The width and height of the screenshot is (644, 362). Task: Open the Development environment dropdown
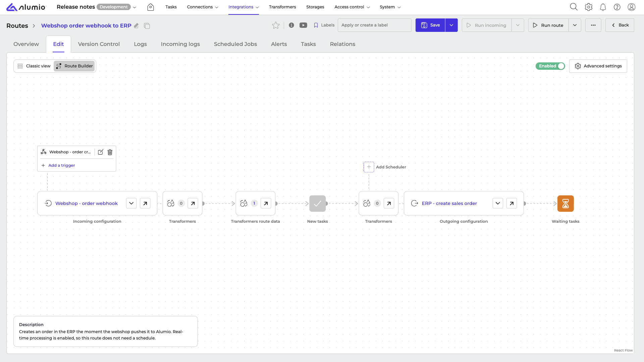click(x=117, y=7)
